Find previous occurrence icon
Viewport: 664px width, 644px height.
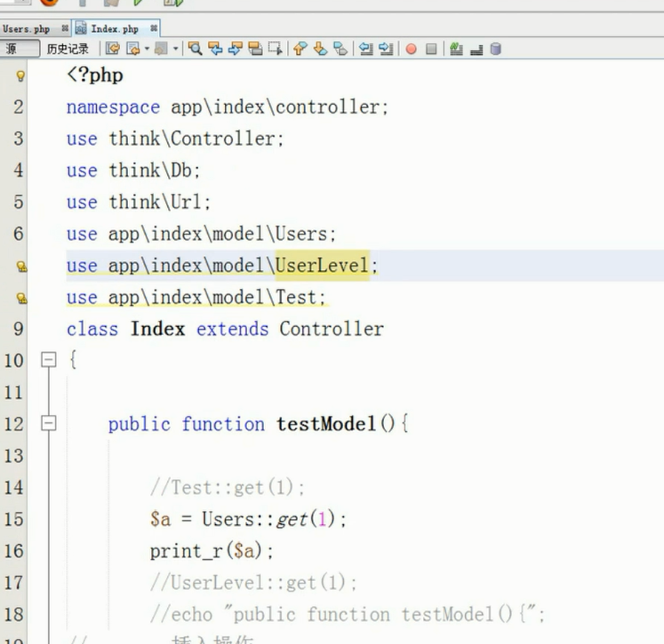coord(215,49)
